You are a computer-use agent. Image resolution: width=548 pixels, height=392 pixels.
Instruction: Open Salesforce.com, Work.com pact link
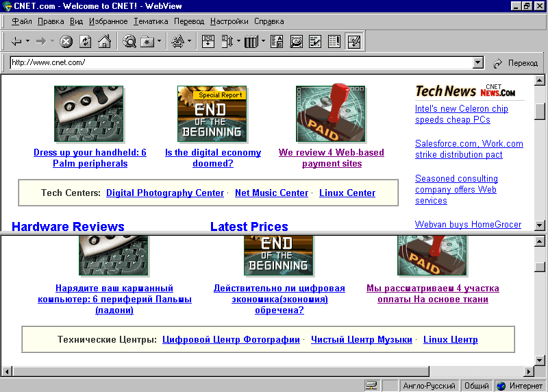(469, 149)
